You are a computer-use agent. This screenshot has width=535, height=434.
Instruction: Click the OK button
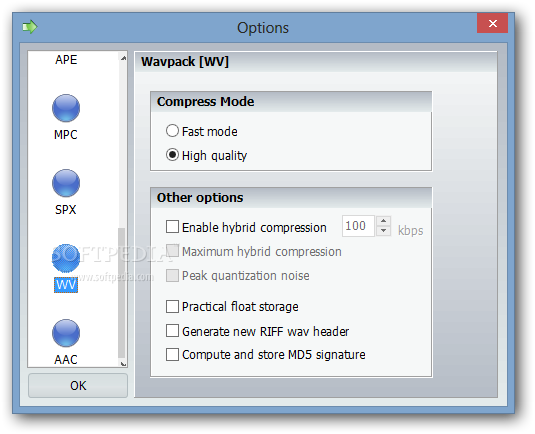point(78,386)
